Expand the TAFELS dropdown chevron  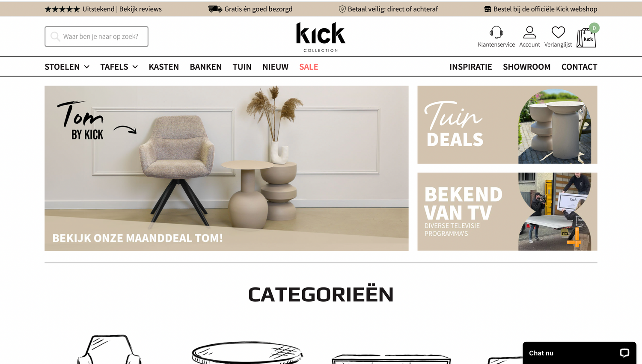[x=135, y=67]
